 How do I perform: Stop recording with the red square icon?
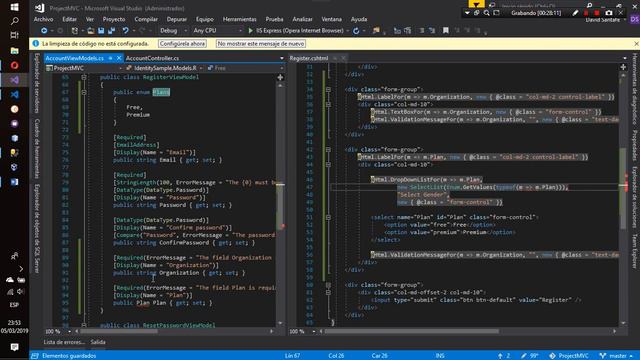(x=597, y=13)
